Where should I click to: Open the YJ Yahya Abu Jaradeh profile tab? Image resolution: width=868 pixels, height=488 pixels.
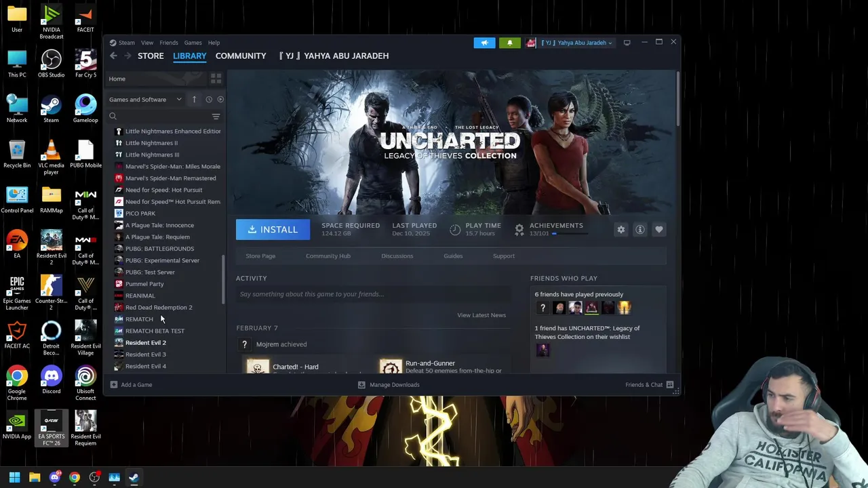(334, 56)
